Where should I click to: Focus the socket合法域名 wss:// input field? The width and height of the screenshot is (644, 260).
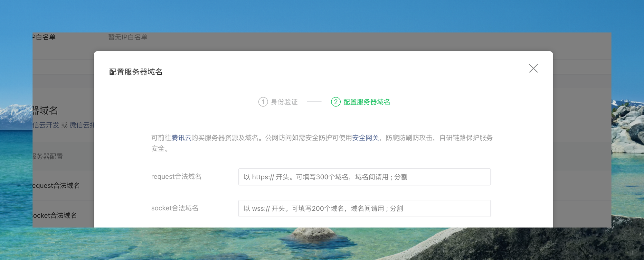[364, 209]
